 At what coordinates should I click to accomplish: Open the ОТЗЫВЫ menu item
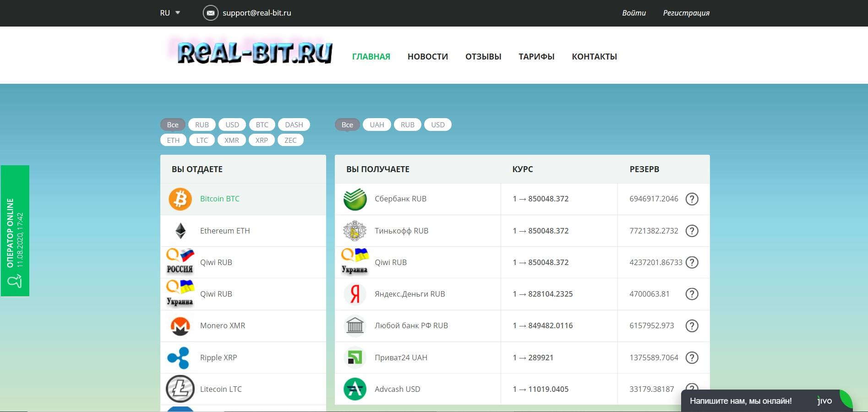(x=483, y=56)
